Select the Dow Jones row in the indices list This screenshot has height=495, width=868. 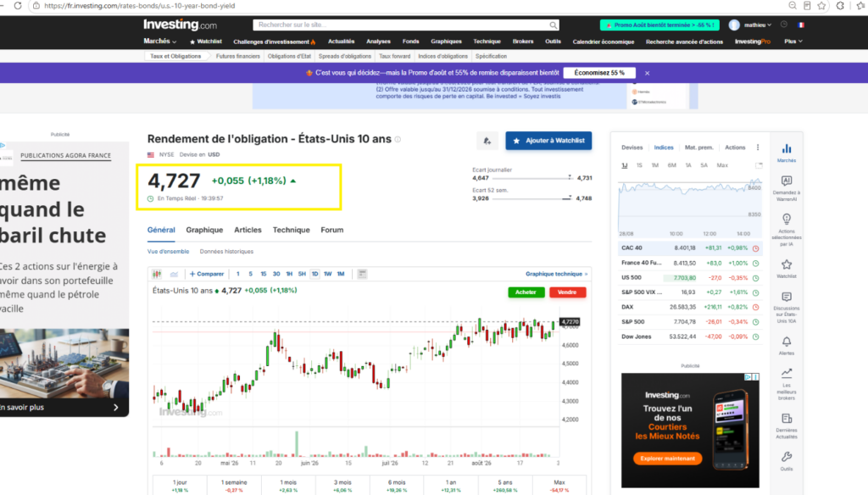point(690,336)
